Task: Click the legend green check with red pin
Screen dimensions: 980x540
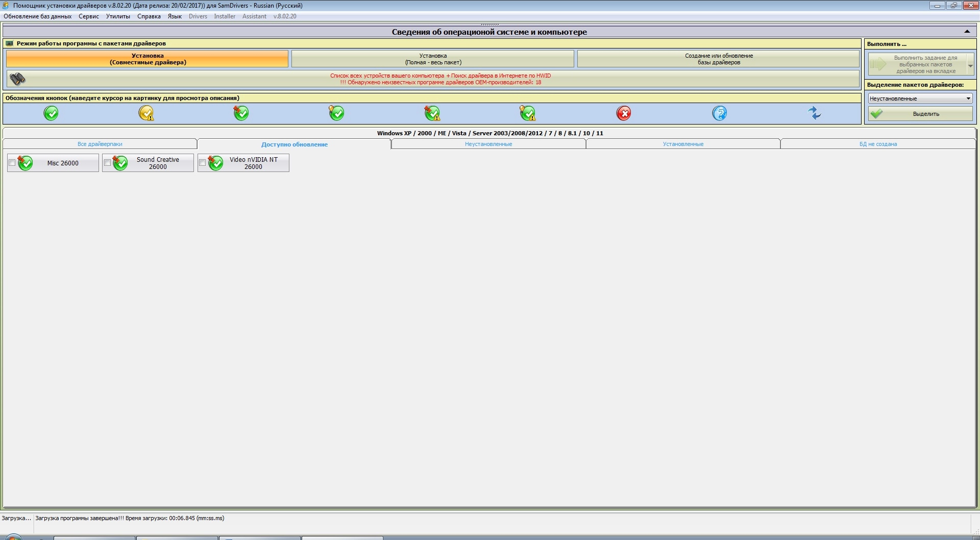Action: click(x=241, y=113)
